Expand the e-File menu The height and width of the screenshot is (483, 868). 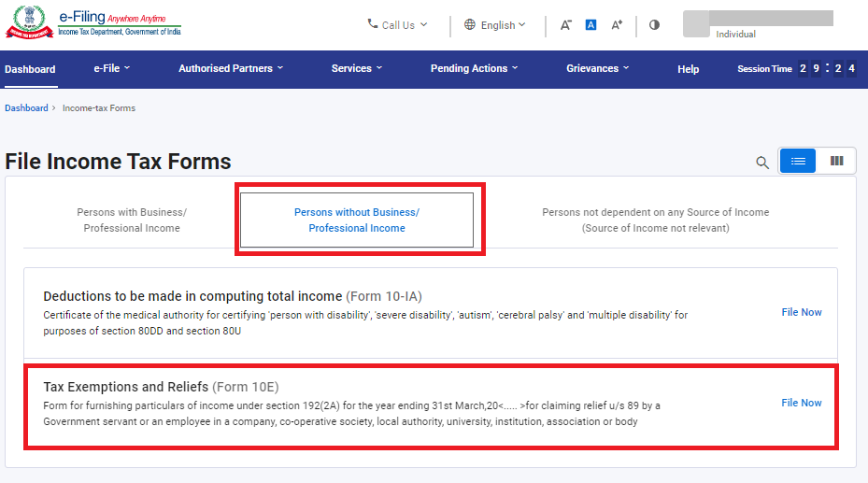[x=112, y=68]
